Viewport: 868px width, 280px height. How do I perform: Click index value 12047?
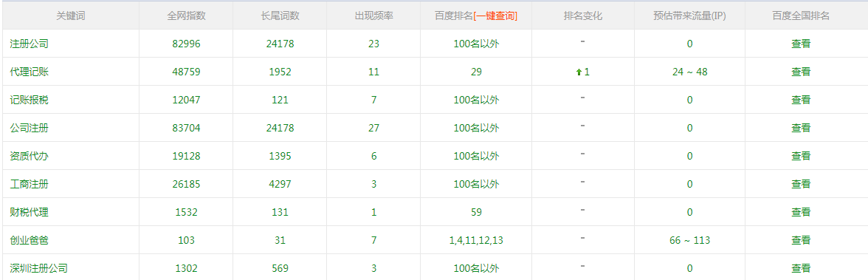186,100
